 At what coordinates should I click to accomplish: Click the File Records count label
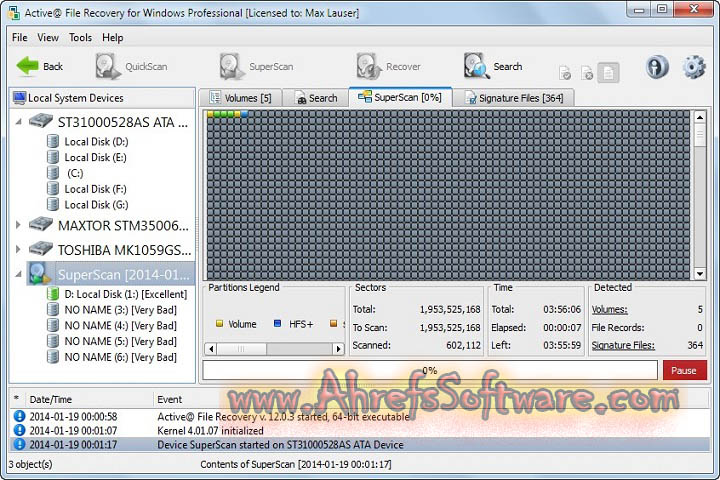coord(618,328)
